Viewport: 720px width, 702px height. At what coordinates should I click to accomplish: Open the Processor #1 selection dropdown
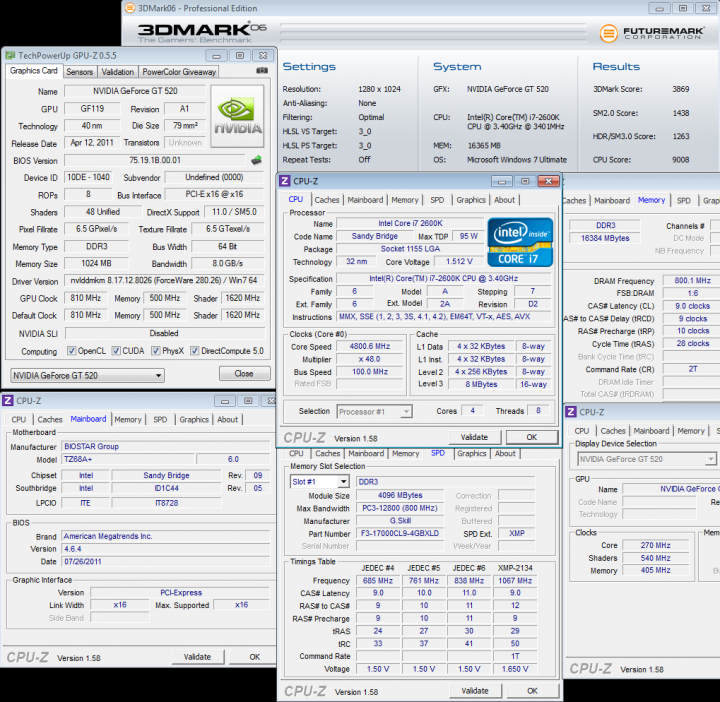(374, 412)
